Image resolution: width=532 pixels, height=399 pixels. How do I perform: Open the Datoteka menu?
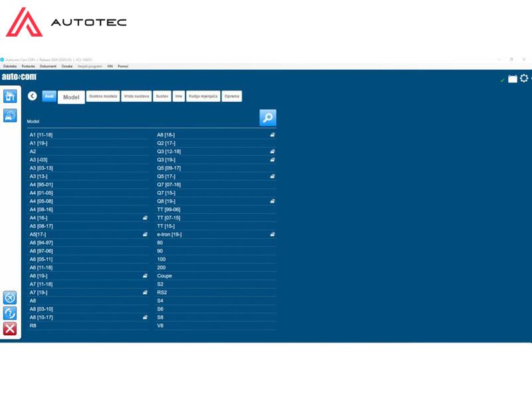[10, 66]
